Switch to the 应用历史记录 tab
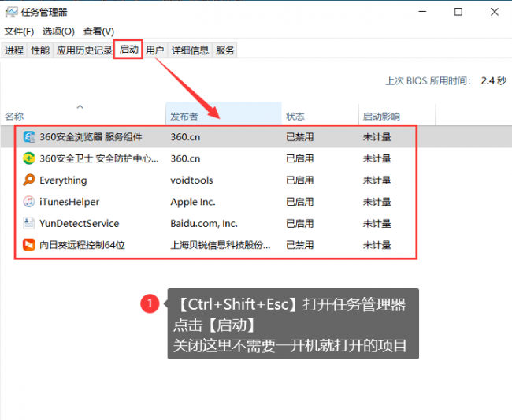The width and height of the screenshot is (512, 420). click(84, 50)
